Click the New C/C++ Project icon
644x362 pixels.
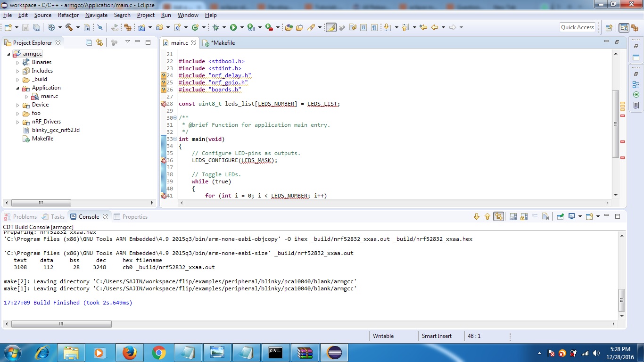coord(141,27)
